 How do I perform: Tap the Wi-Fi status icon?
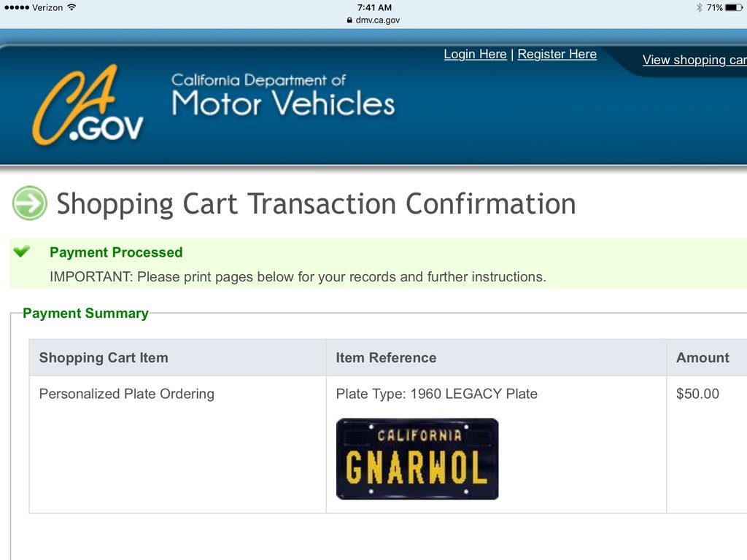click(71, 7)
